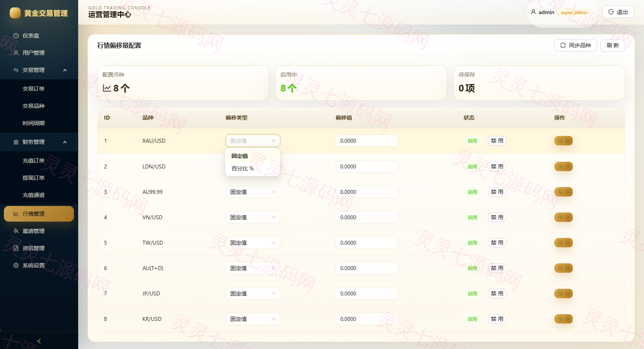Click the 邀请管理 sidebar icon

point(16,231)
